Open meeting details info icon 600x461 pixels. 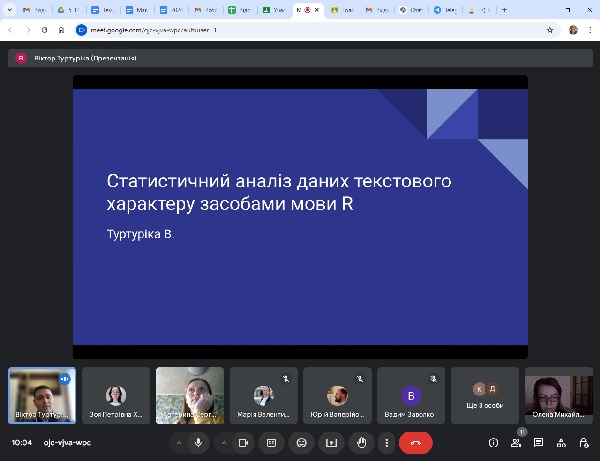click(493, 442)
